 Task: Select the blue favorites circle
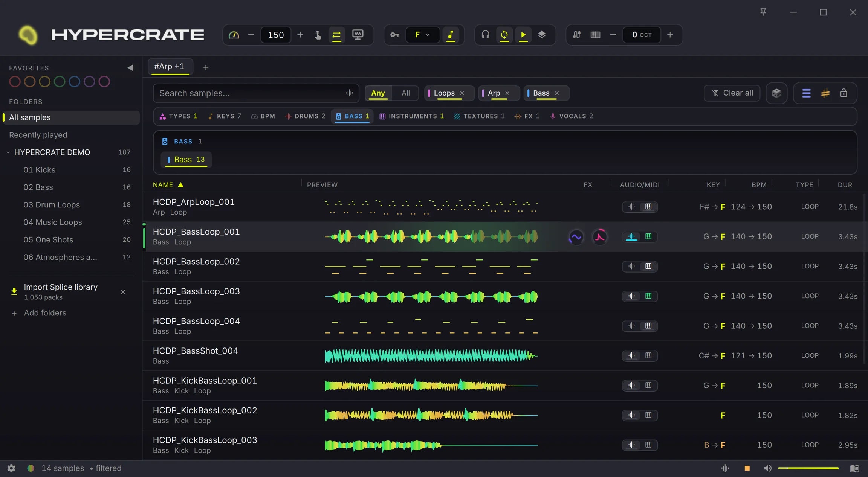coord(74,82)
